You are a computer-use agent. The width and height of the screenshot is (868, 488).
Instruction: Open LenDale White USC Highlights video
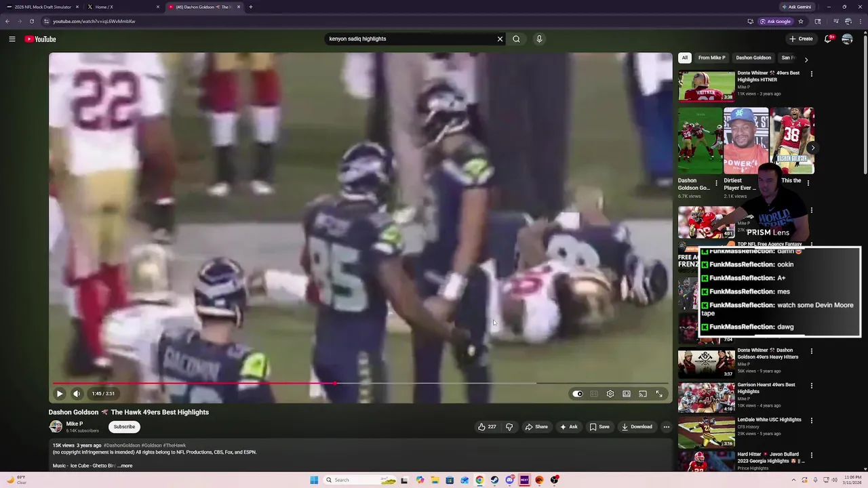tap(707, 432)
